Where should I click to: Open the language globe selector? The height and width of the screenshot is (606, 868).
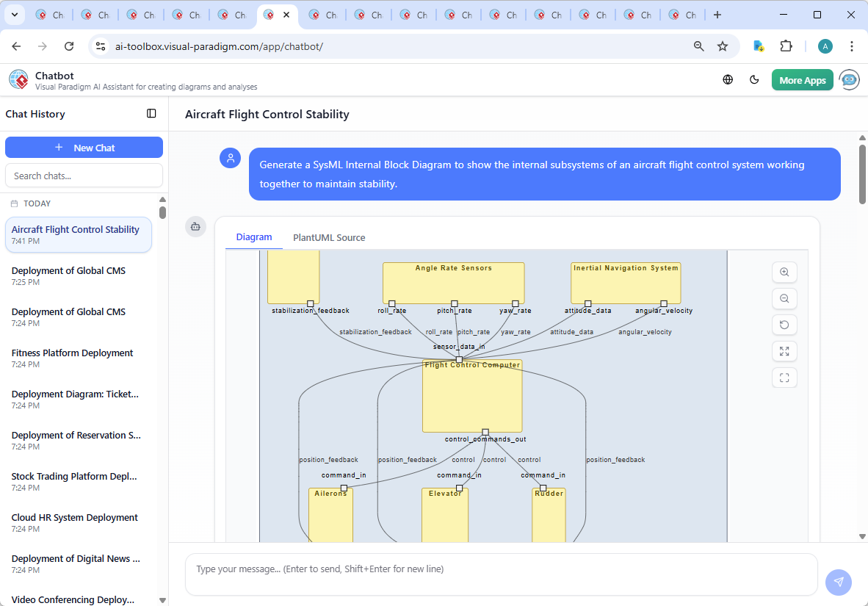coord(728,79)
